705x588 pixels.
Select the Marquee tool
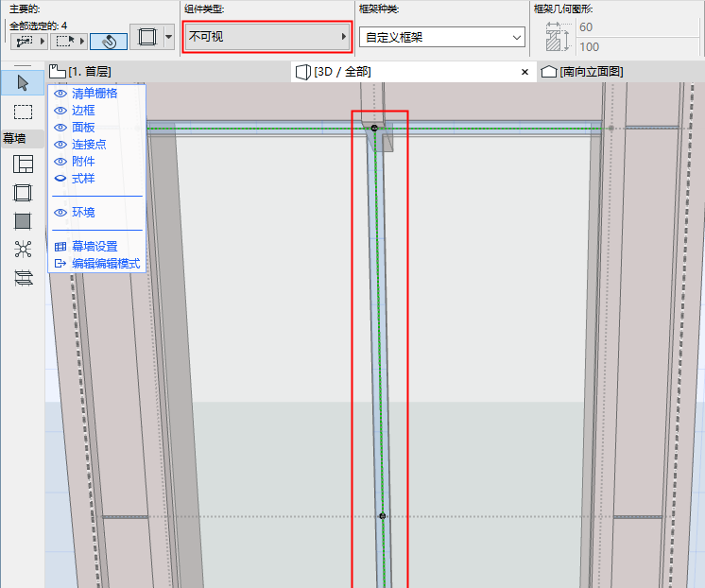[23, 112]
